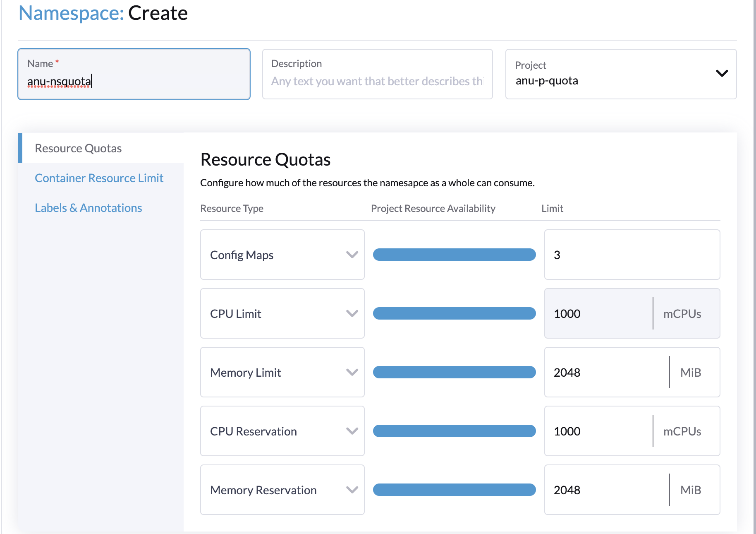This screenshot has height=534, width=756.
Task: Switch to the Container Resource Limit tab
Action: (99, 178)
